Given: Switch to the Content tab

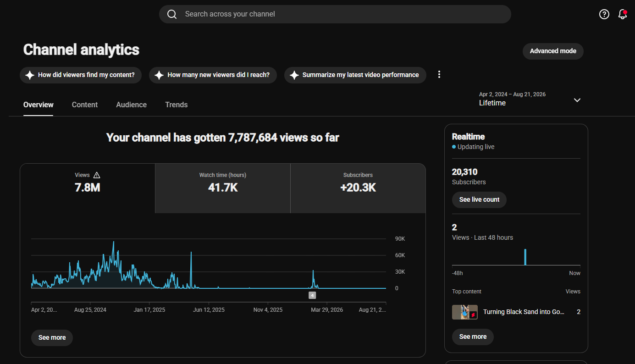Looking at the screenshot, I should point(85,105).
